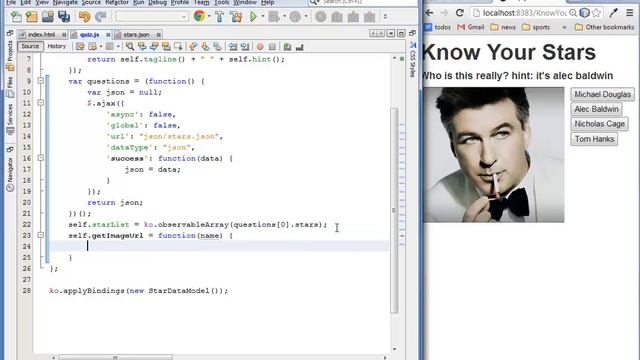640x360 pixels.
Task: Click the grey Redo arrow icon
Action: [100, 17]
